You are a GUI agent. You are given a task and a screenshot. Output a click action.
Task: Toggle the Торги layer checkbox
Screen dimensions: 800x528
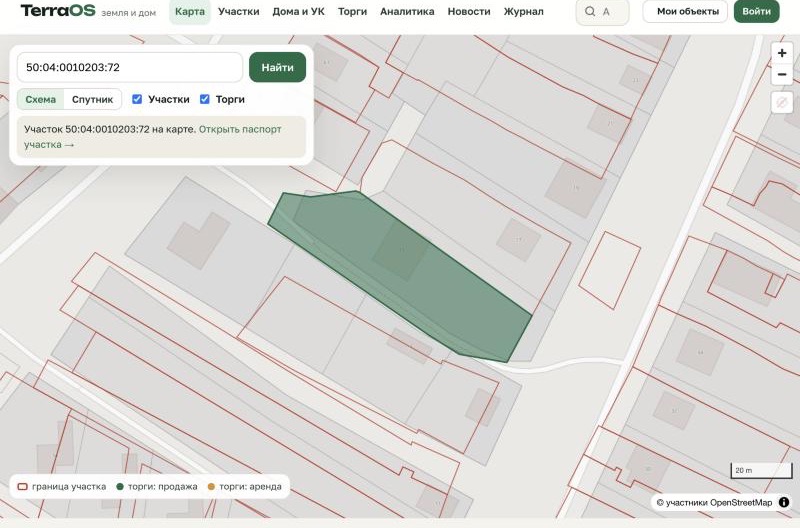pos(205,99)
